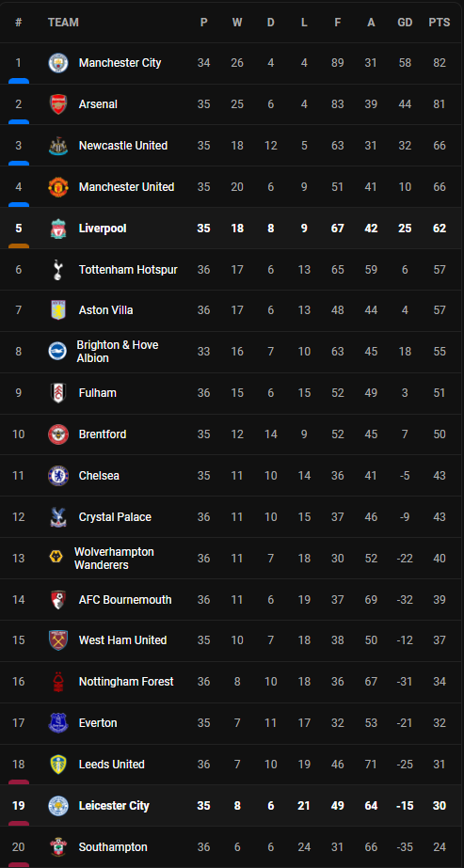Select the Leeds United crest
Image resolution: width=464 pixels, height=868 pixels.
coord(58,765)
